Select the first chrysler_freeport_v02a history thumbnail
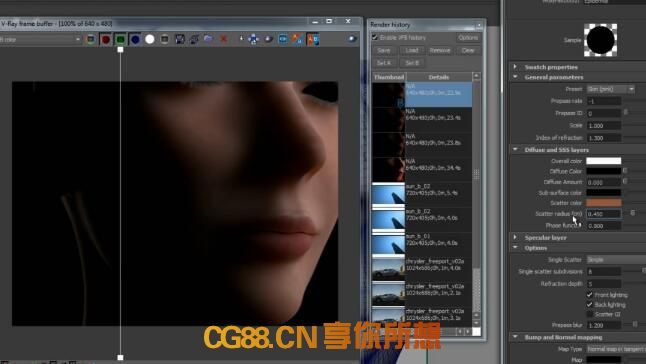 click(389, 269)
